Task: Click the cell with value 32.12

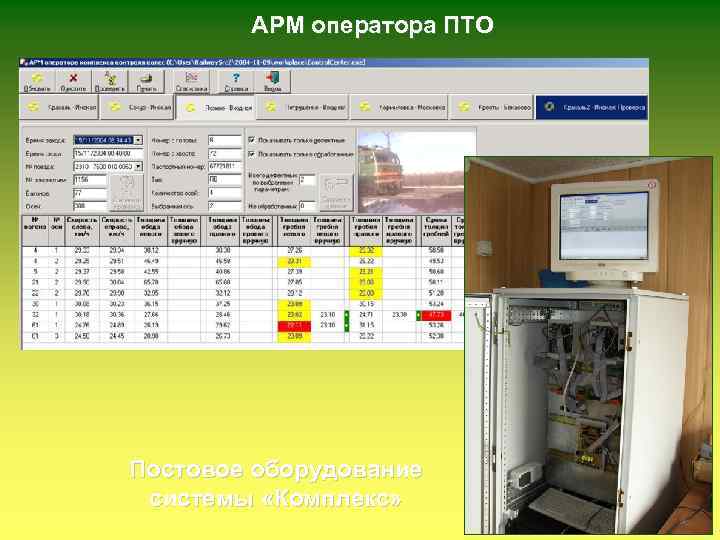Action: 223,293
